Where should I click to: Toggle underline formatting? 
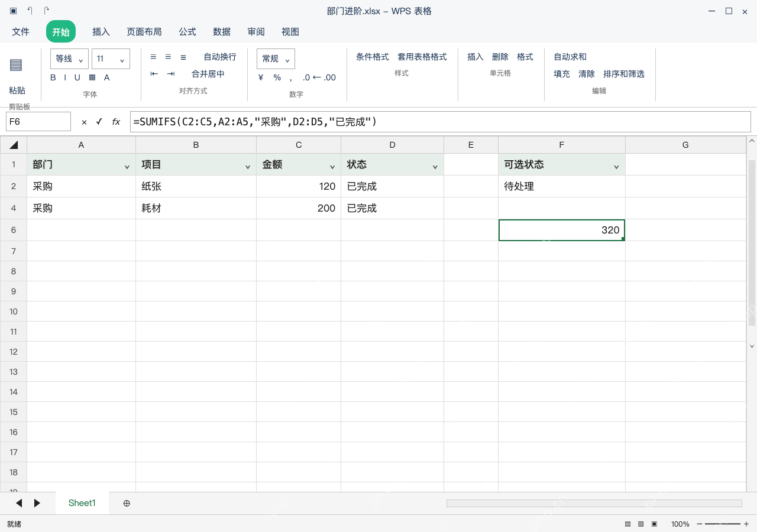coord(77,77)
